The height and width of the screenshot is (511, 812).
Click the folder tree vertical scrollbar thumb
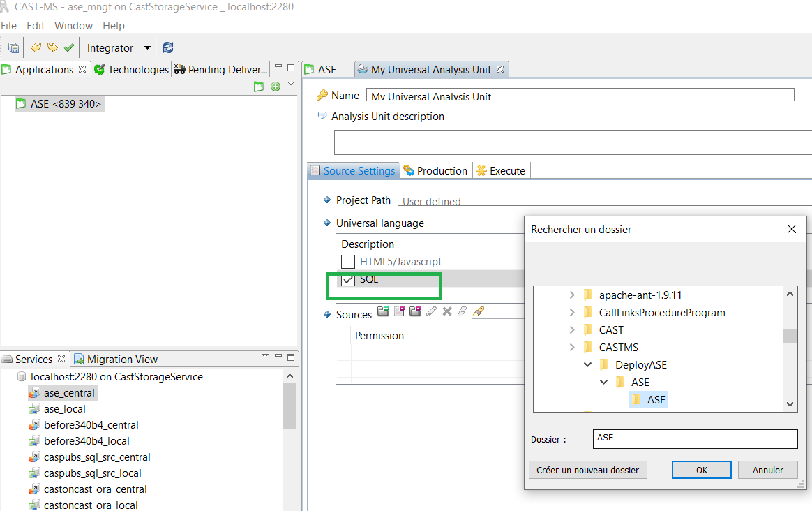(790, 336)
